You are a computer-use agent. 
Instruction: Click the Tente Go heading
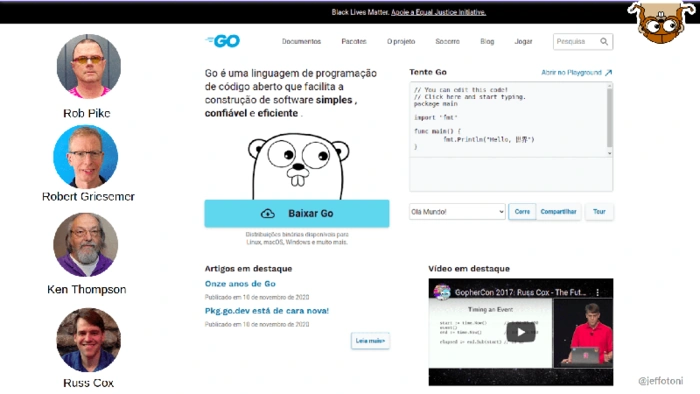[428, 72]
